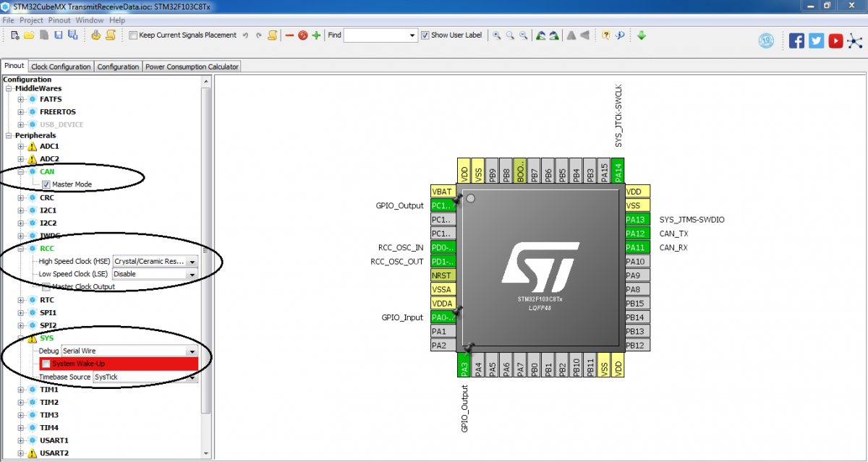Zoom in on the pinout view
The height and width of the screenshot is (462, 868).
point(496,35)
